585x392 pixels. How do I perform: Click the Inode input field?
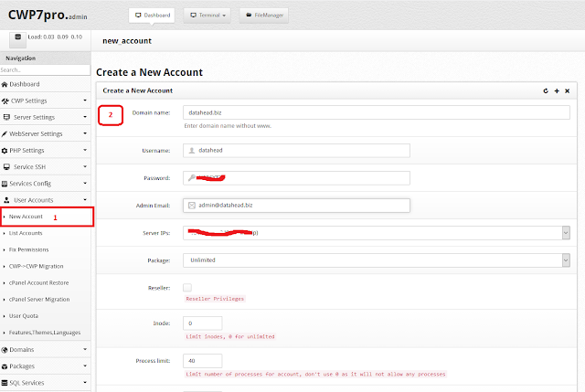coord(203,323)
